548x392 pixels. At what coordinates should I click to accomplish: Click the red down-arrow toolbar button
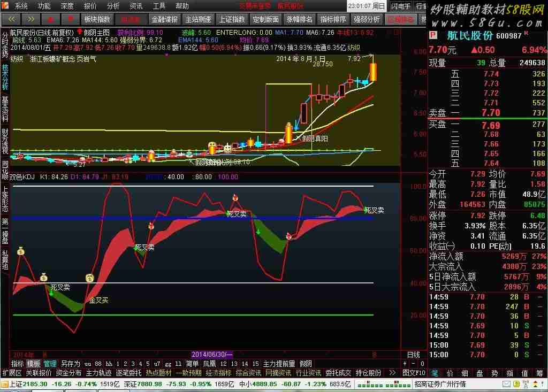click(70, 19)
